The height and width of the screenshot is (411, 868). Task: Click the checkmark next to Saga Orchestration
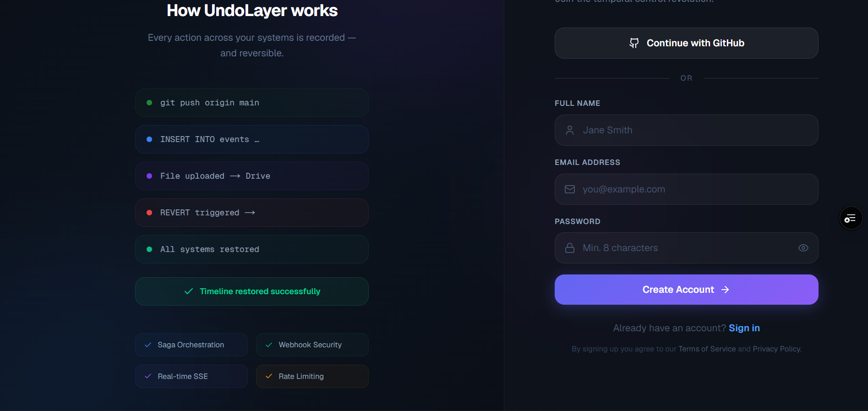(148, 345)
